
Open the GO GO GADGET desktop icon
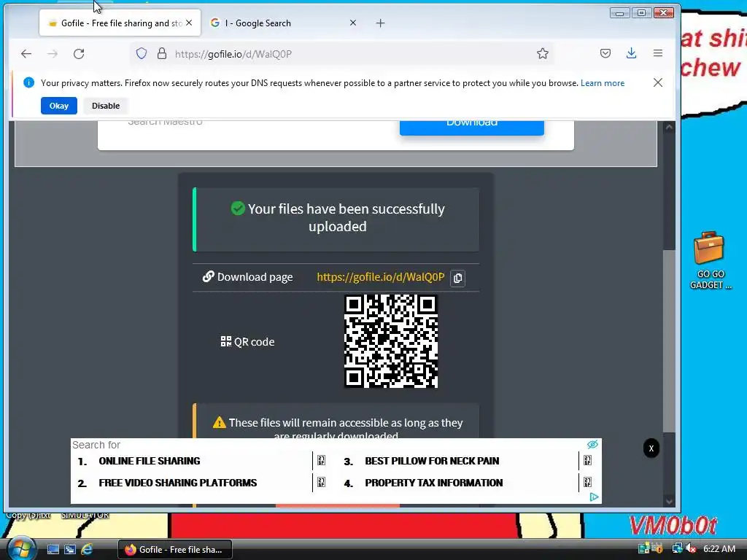(710, 260)
